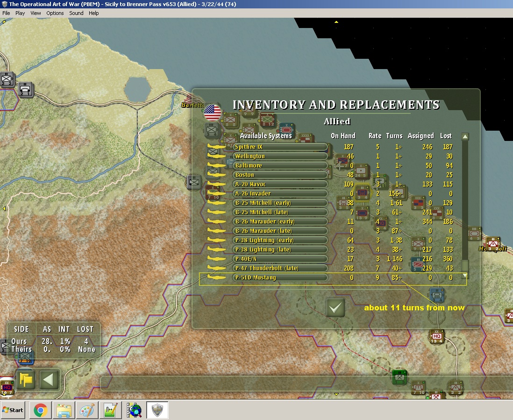The width and height of the screenshot is (513, 420).
Task: Select the P-40E/N system row
Action: [x=280, y=259]
